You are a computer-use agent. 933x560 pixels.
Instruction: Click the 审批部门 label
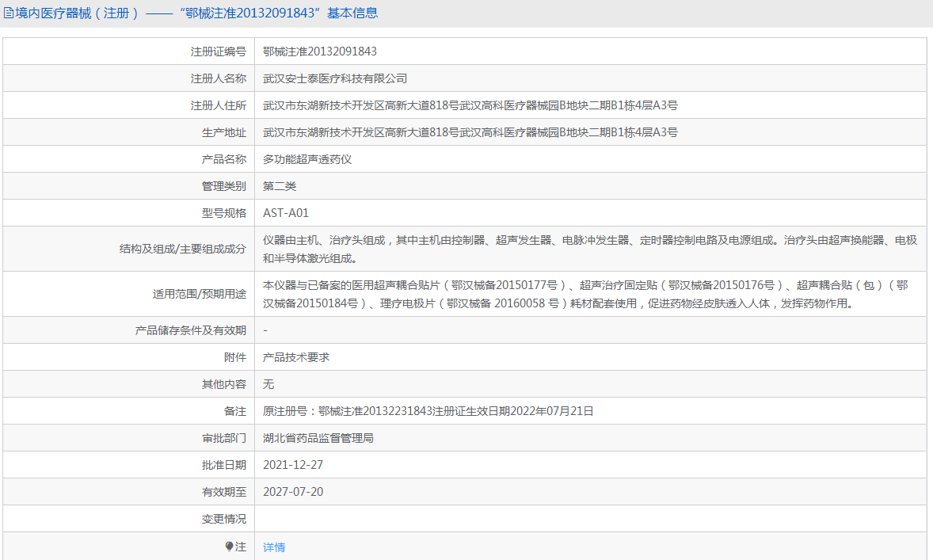223,438
